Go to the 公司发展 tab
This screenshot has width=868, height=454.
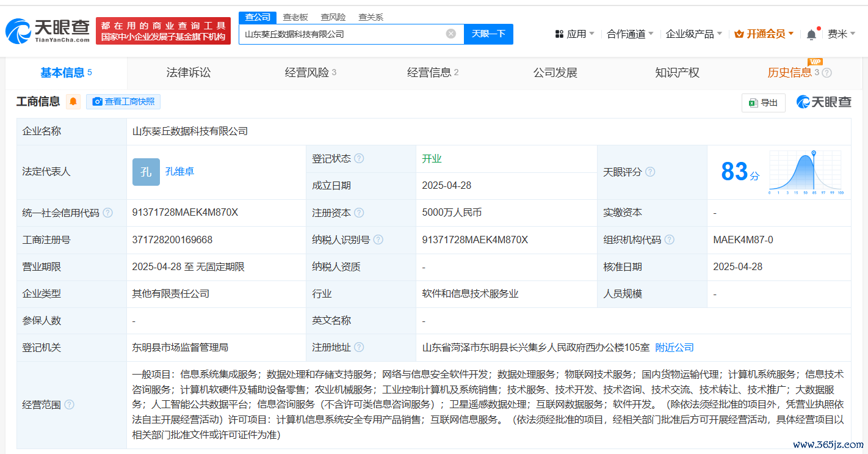(x=555, y=73)
